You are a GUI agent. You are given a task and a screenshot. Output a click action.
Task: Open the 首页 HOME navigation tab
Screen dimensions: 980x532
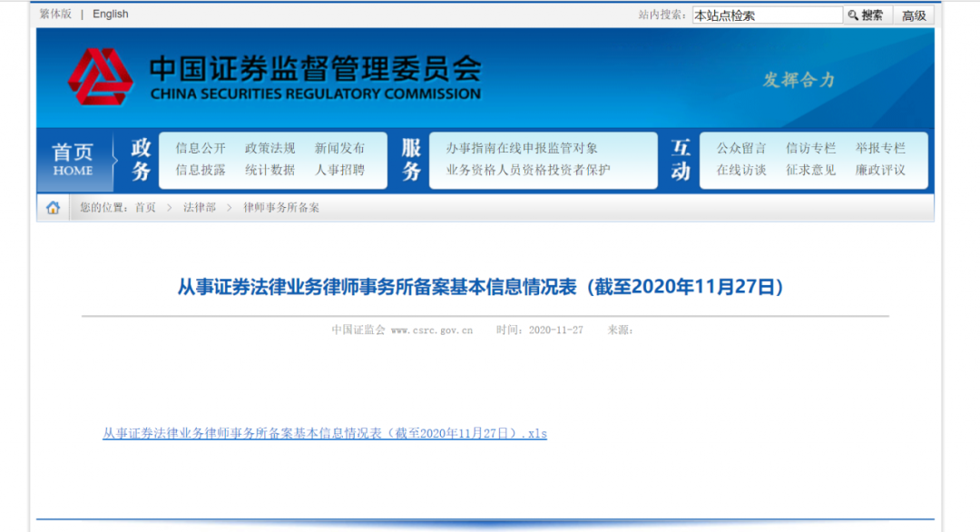click(x=73, y=160)
